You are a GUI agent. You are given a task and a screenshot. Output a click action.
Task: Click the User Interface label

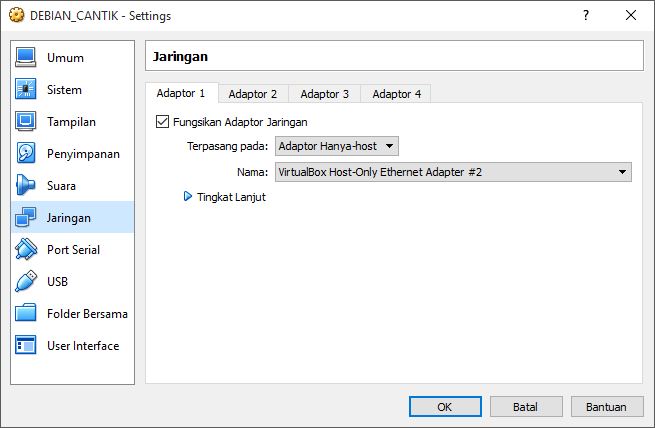[83, 346]
